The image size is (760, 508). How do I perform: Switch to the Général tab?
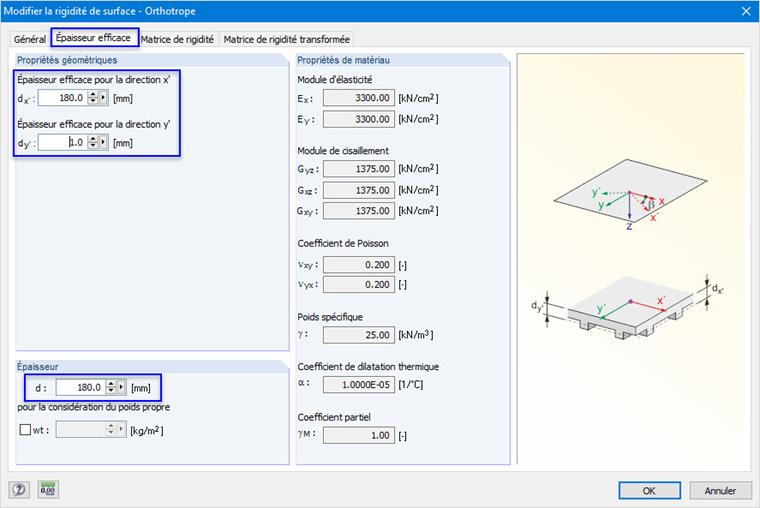point(30,39)
